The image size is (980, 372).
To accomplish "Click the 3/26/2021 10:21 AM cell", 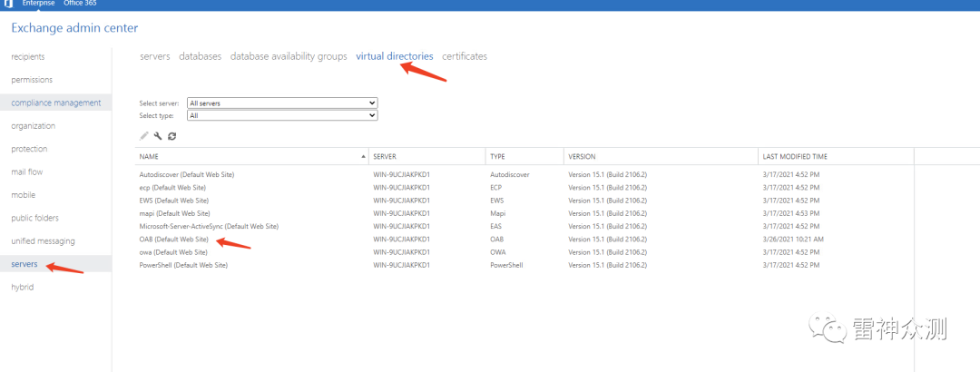I will pyautogui.click(x=793, y=240).
